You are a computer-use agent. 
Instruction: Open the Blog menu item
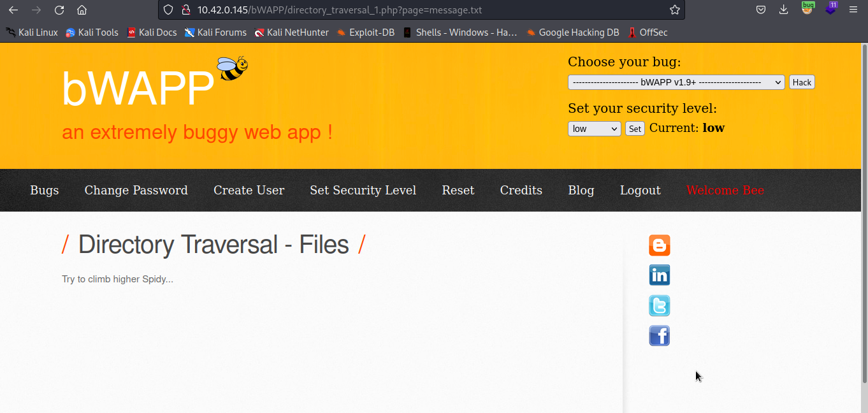point(581,190)
